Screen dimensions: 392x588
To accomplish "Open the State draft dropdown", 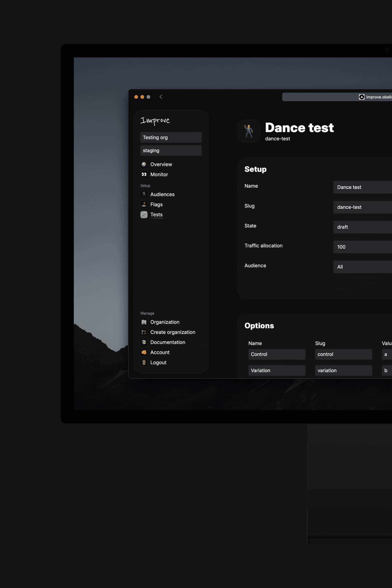I will click(362, 227).
